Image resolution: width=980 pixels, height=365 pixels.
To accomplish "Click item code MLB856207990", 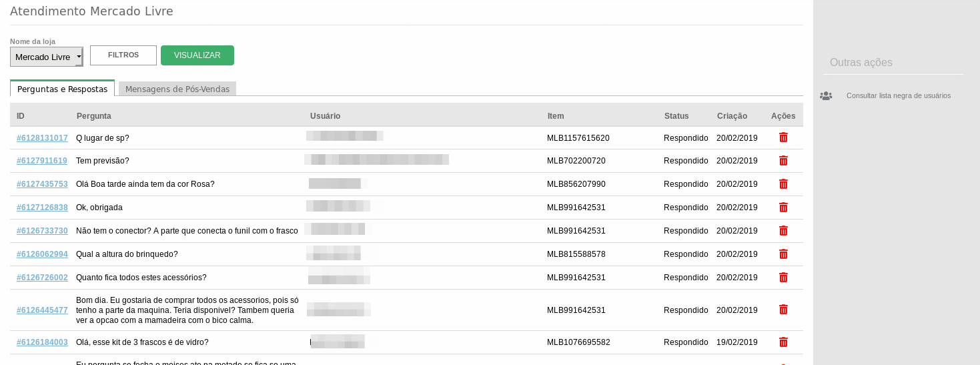I will [576, 184].
